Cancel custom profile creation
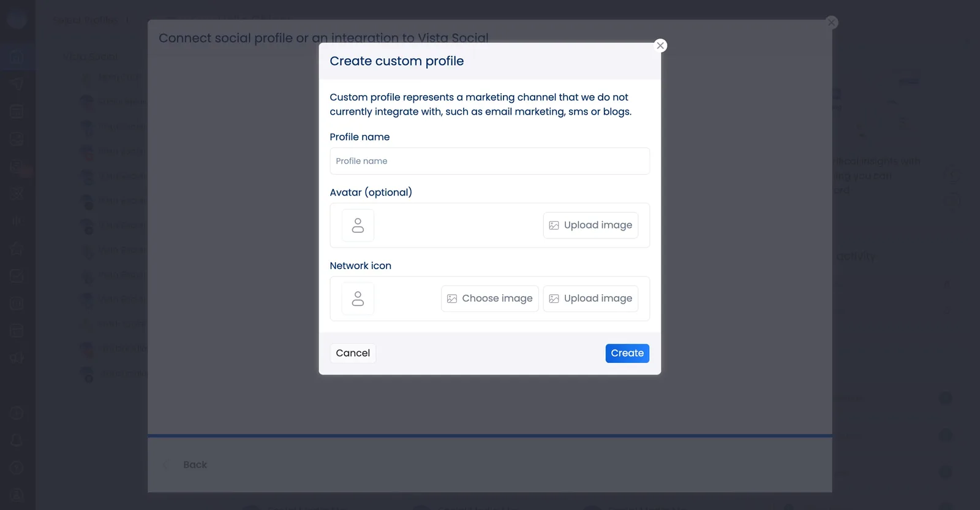The image size is (980, 510). (353, 353)
